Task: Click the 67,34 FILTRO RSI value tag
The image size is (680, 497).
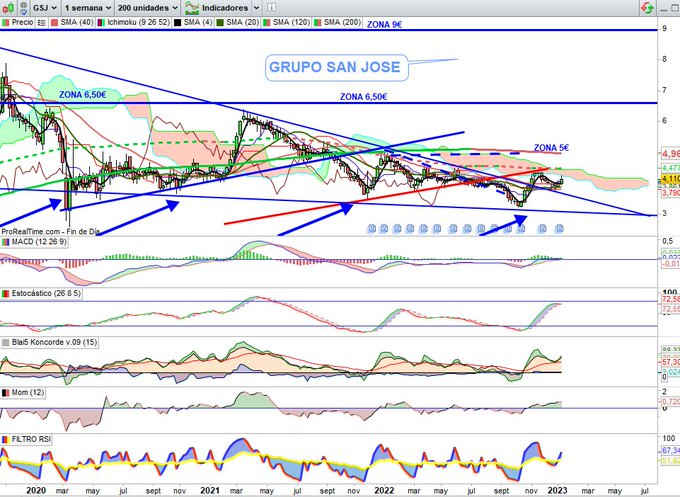Action: [x=670, y=451]
